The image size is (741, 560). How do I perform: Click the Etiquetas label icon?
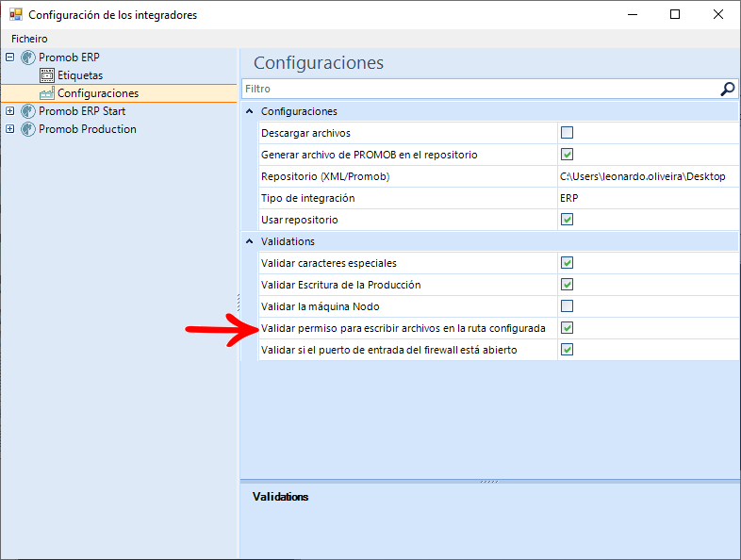pyautogui.click(x=47, y=75)
